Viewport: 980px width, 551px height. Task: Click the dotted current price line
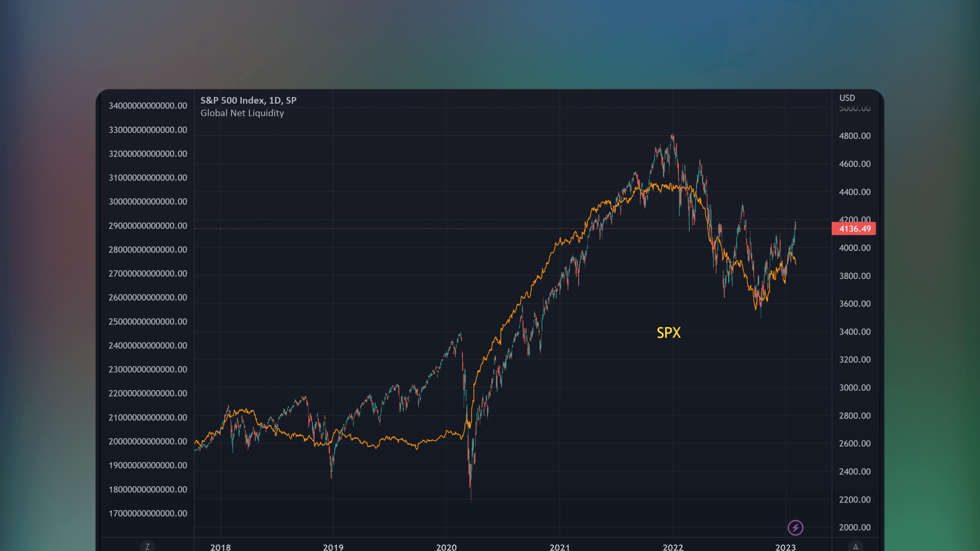(495, 229)
